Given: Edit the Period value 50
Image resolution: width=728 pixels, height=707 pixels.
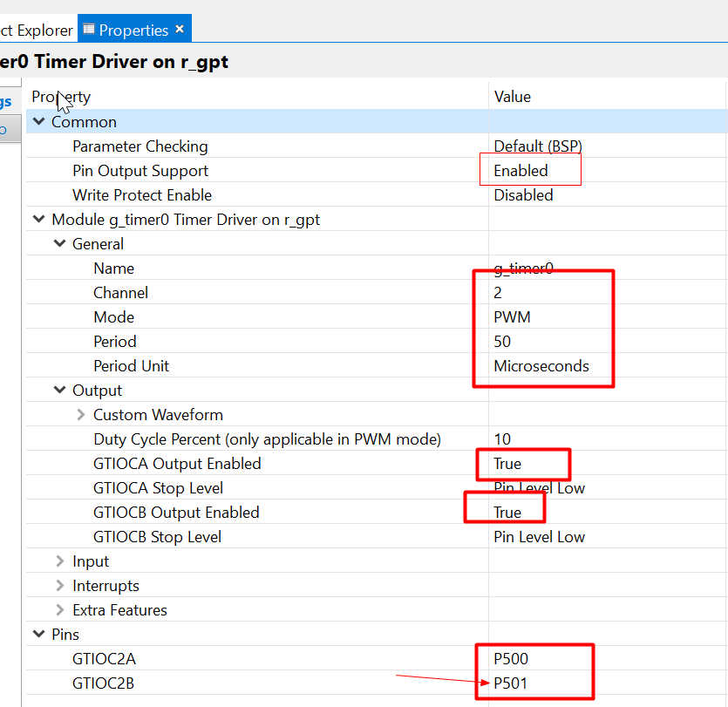Looking at the screenshot, I should [x=502, y=342].
